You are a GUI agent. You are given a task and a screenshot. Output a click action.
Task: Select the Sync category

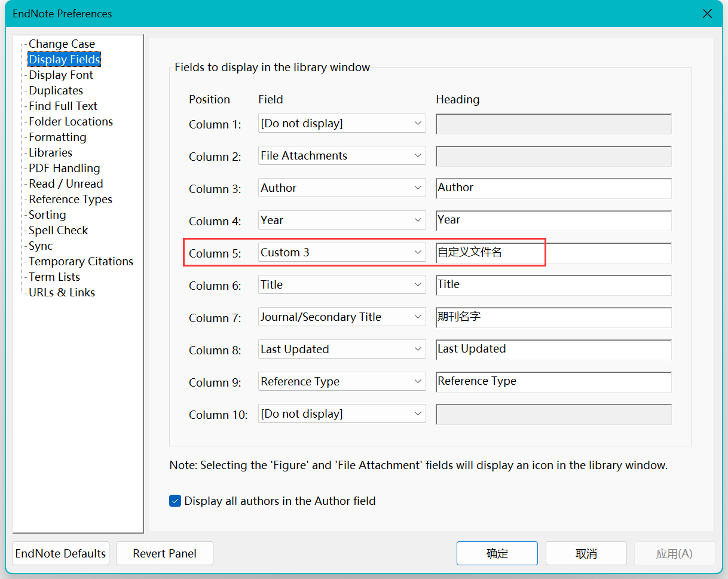pyautogui.click(x=41, y=246)
